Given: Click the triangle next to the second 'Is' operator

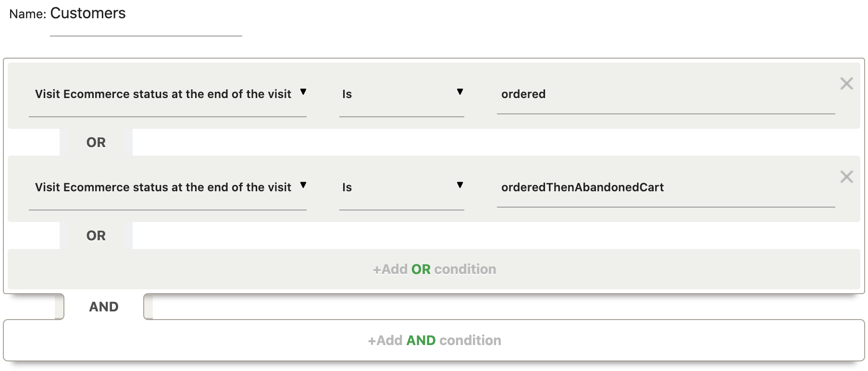Looking at the screenshot, I should coord(461,185).
